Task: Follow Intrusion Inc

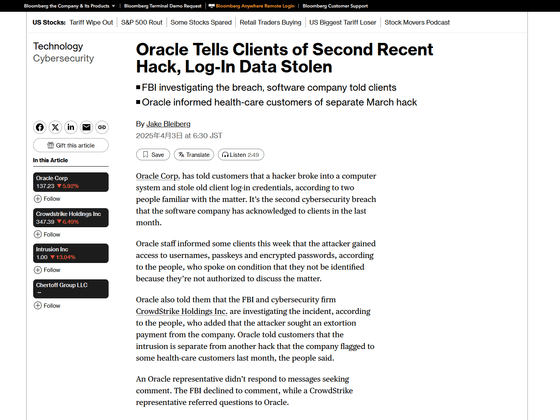Action: tap(47, 270)
